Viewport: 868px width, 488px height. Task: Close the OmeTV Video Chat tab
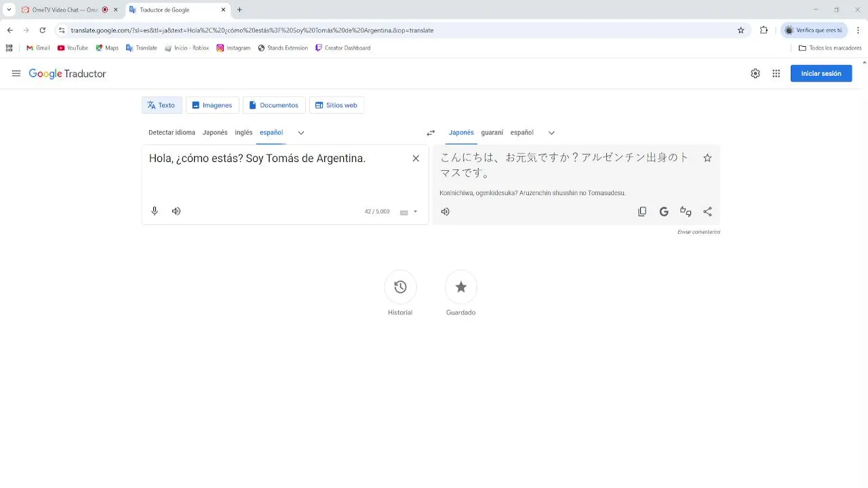tap(115, 10)
